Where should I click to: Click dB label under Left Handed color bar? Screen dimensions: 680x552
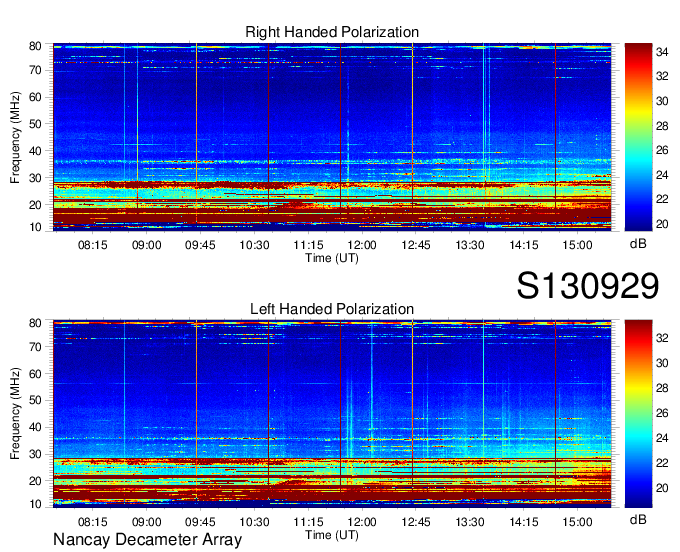pyautogui.click(x=638, y=519)
